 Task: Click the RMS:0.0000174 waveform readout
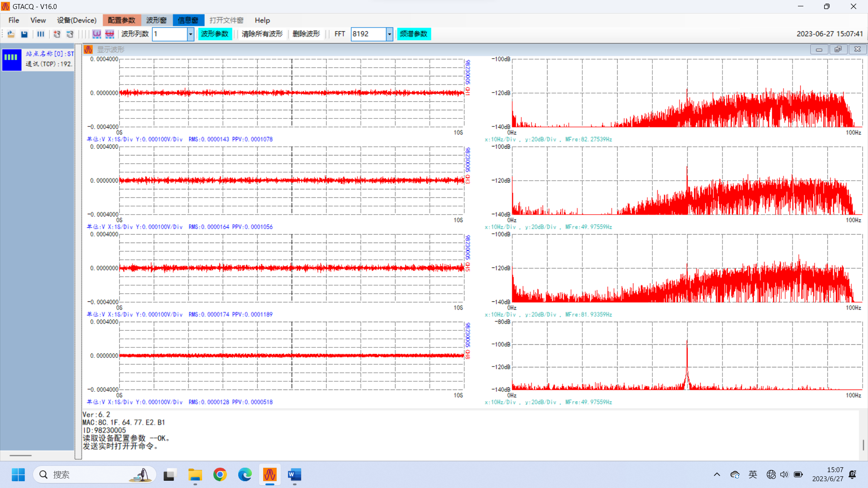pyautogui.click(x=209, y=315)
